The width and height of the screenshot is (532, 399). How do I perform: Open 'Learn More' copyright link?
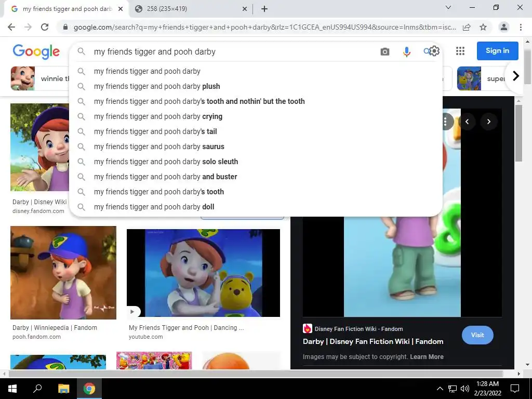(x=427, y=356)
